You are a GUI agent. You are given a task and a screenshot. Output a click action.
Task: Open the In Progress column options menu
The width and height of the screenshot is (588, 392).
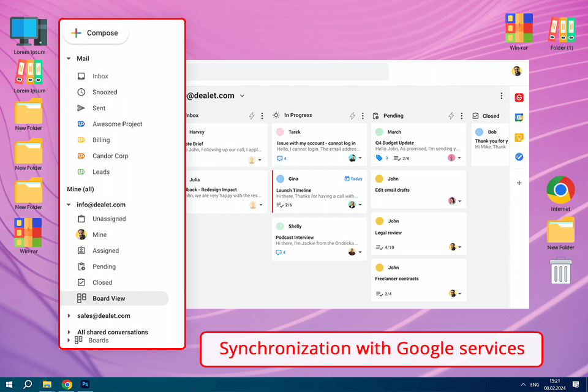click(x=363, y=116)
